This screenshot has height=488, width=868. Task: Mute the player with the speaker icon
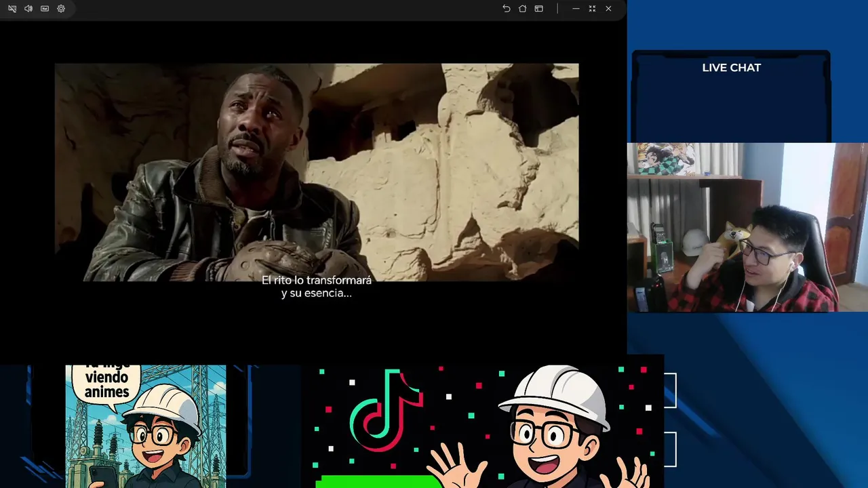tap(28, 9)
